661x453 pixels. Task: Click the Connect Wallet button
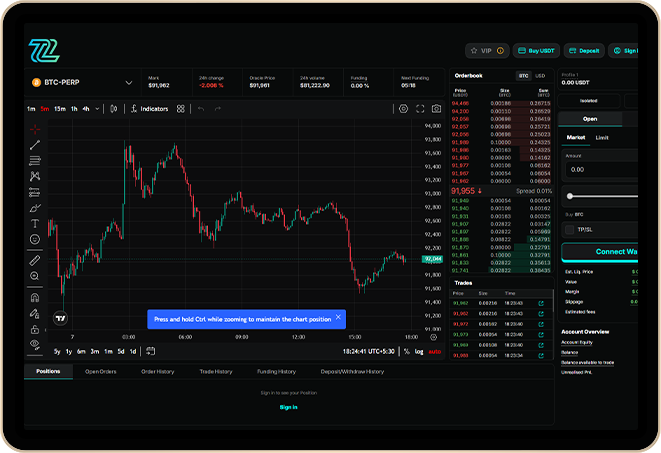pos(599,252)
